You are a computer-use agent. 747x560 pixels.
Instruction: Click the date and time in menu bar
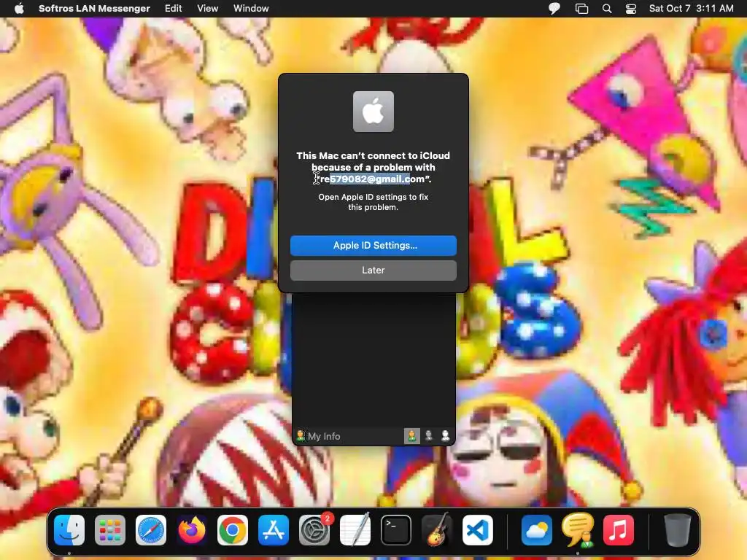click(x=692, y=8)
